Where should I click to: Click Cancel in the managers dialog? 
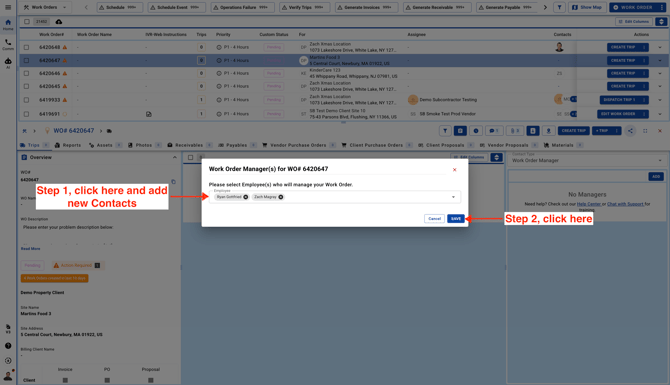(x=434, y=219)
